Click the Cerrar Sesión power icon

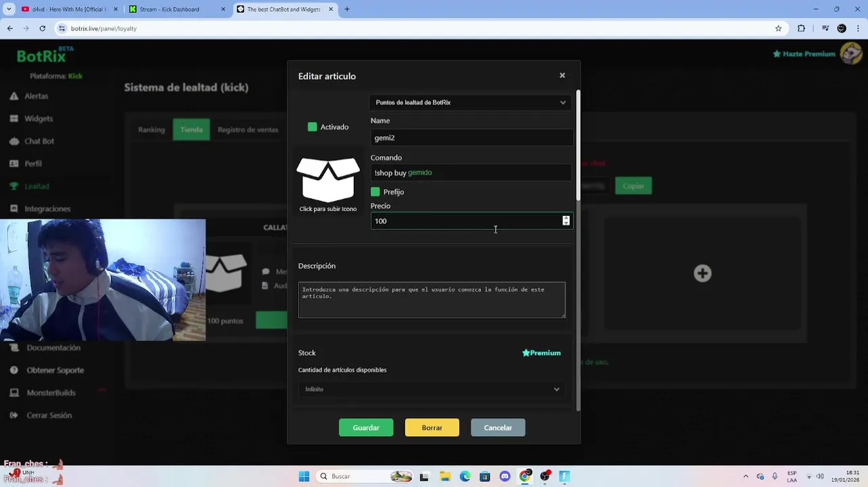[x=14, y=415]
